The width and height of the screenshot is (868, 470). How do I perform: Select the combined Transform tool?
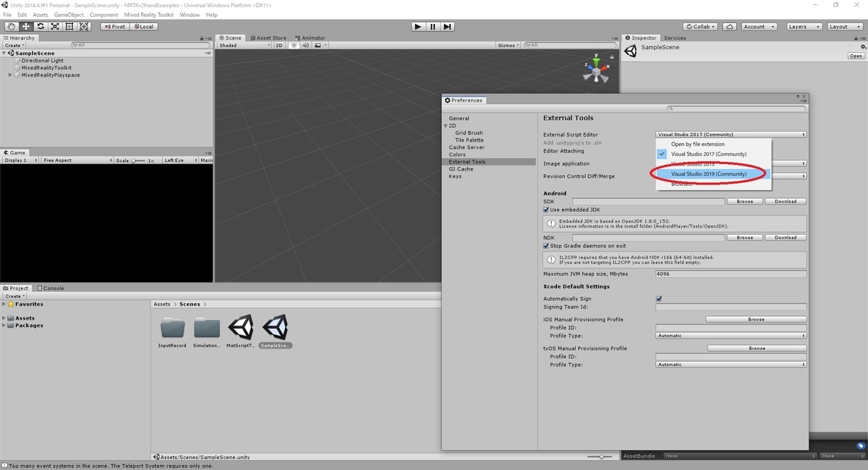[x=84, y=27]
